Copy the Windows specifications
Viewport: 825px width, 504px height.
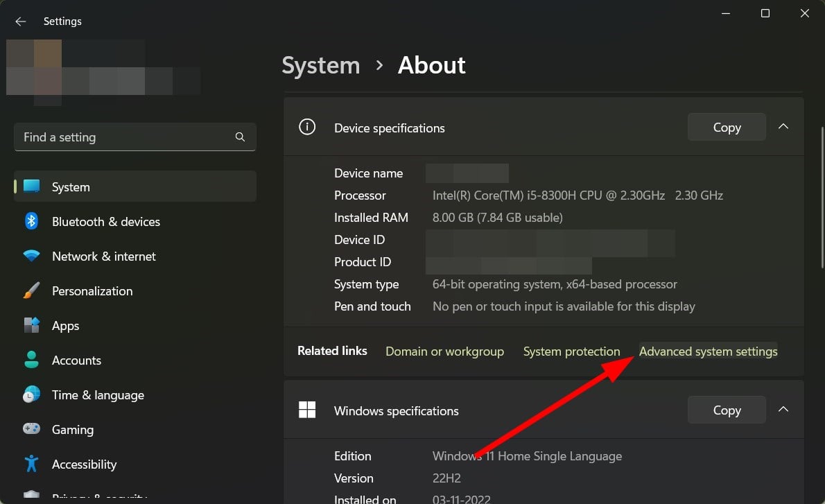point(727,410)
